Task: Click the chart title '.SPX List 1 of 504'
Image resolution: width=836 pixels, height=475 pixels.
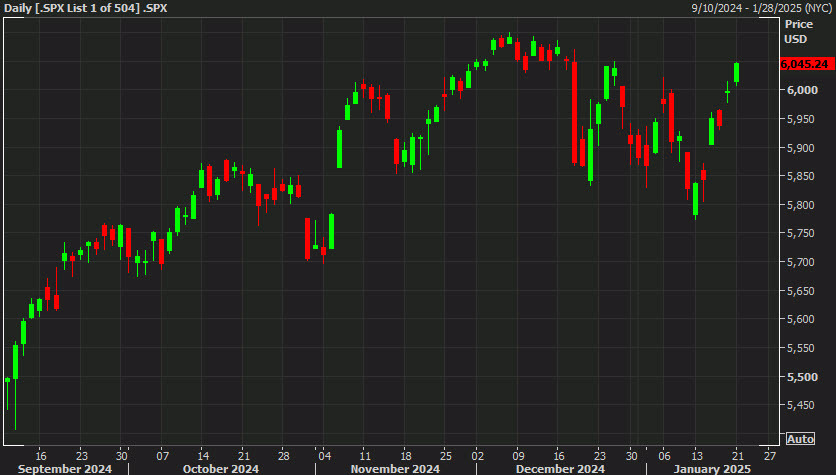Action: (x=87, y=8)
